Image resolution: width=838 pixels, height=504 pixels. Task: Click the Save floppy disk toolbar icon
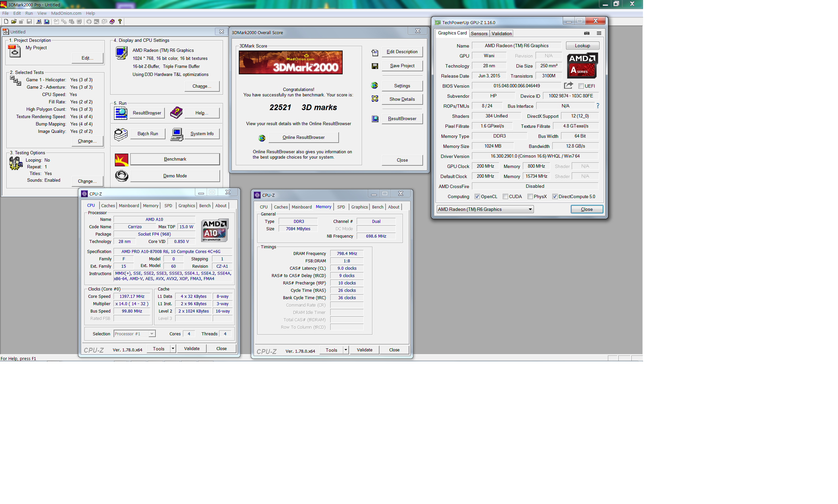29,22
